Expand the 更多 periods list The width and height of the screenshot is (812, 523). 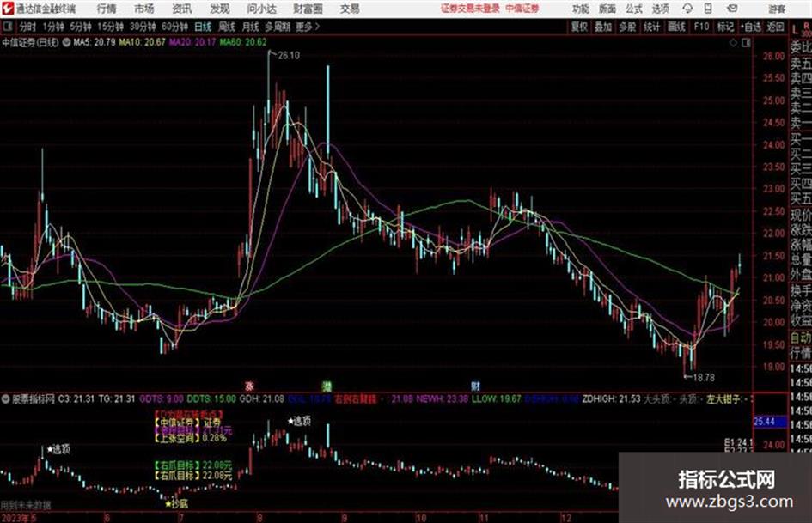[308, 27]
